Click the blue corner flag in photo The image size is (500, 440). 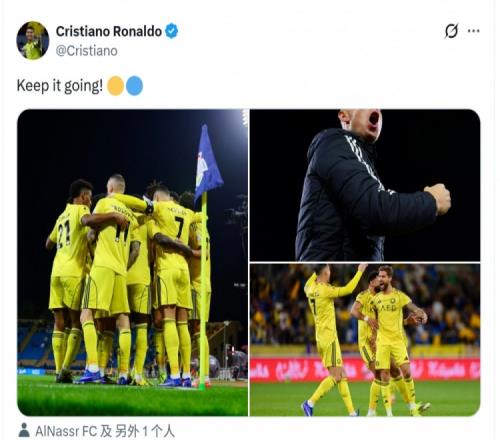click(207, 161)
